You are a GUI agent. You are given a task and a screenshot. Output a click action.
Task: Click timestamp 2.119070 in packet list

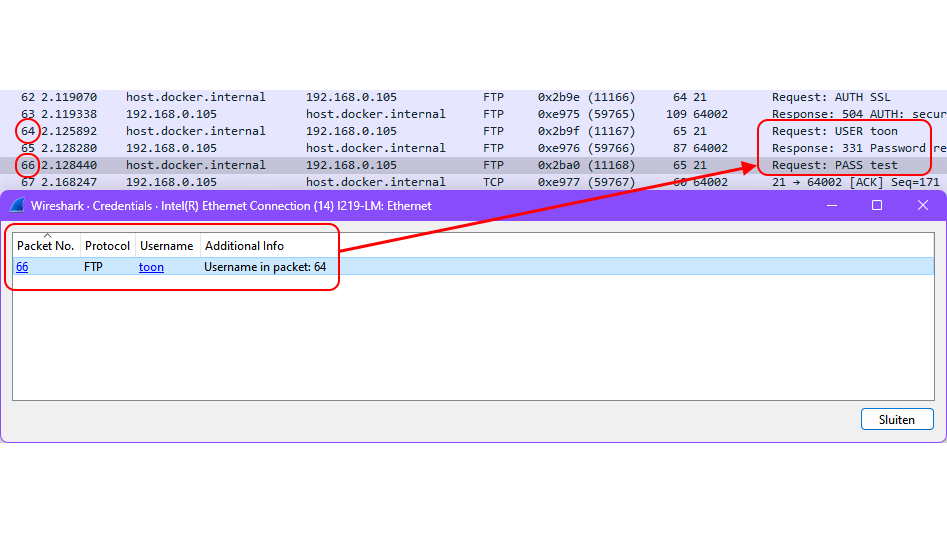[x=69, y=97]
